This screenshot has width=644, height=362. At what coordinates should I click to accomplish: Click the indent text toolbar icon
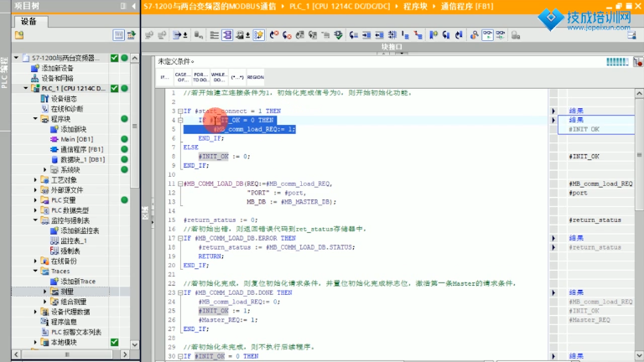366,35
